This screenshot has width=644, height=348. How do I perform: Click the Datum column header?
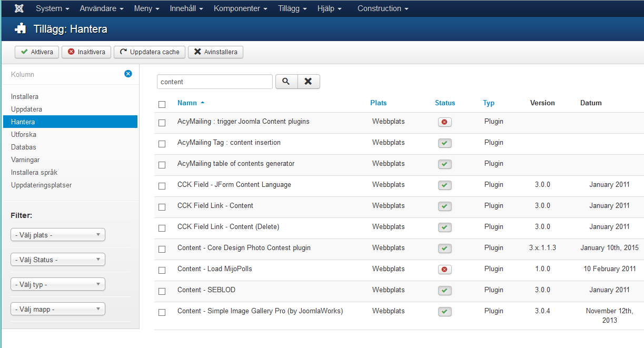pyautogui.click(x=591, y=103)
